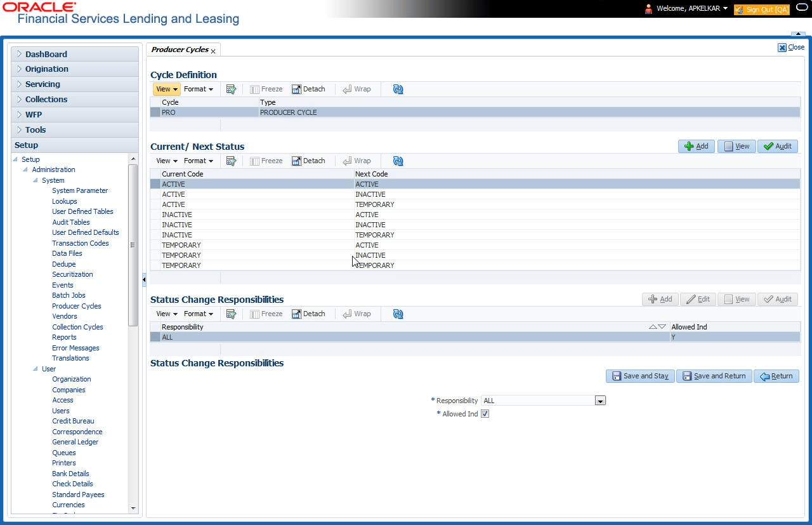Click refresh icon in Current/Next Status toolbar

coord(398,161)
